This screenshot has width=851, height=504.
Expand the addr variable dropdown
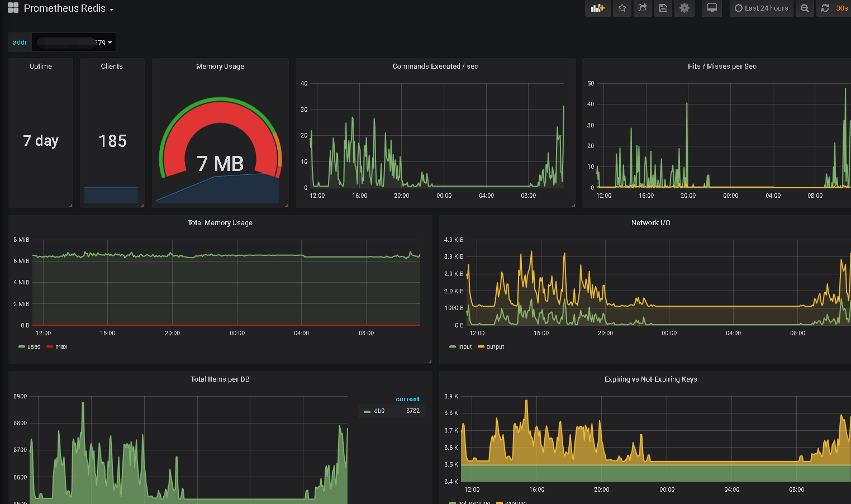coord(74,42)
